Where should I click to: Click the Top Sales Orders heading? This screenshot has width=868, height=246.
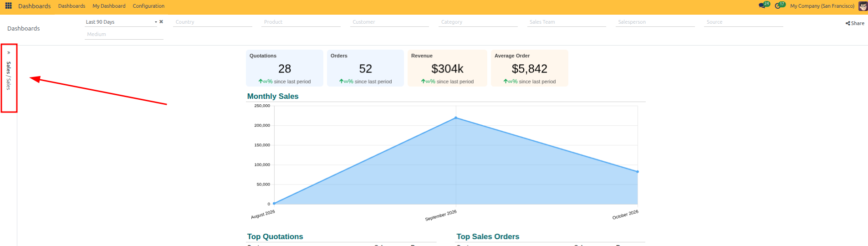488,236
